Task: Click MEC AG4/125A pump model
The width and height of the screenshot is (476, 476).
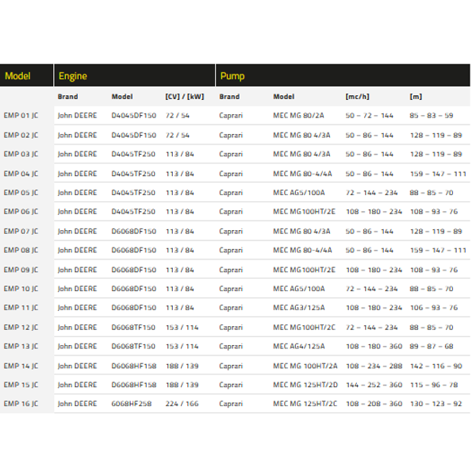Action: pos(299,346)
